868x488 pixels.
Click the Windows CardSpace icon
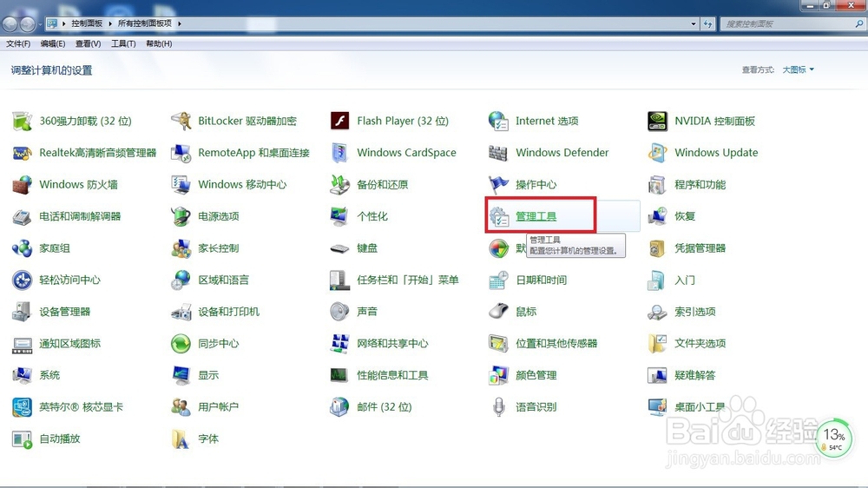[340, 152]
